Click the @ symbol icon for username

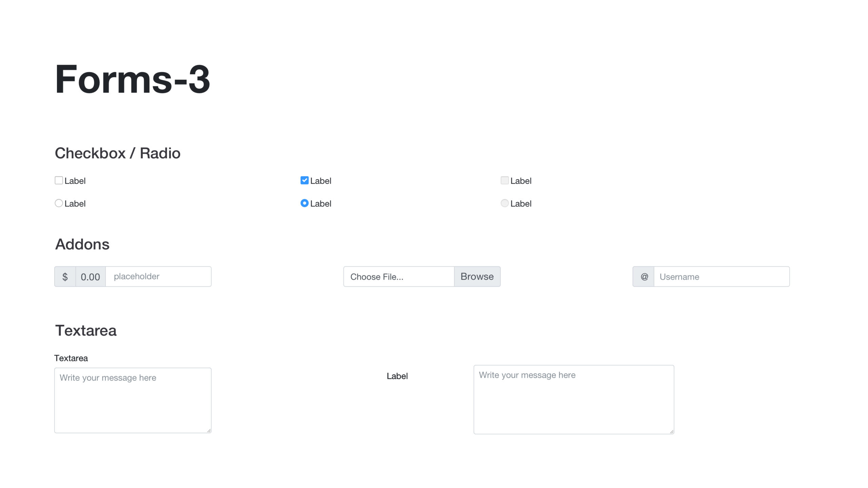[x=643, y=277]
